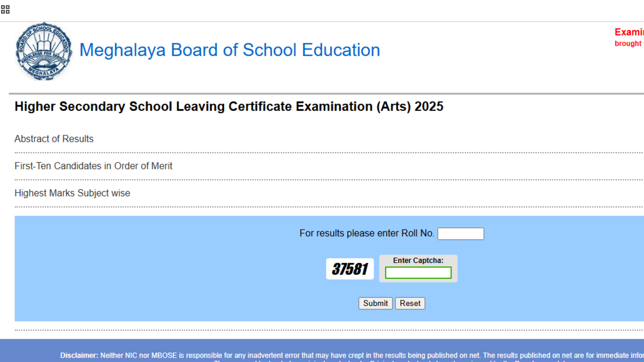Open First-Ten Candidates in Order of Merit
644x362 pixels.
tap(93, 166)
